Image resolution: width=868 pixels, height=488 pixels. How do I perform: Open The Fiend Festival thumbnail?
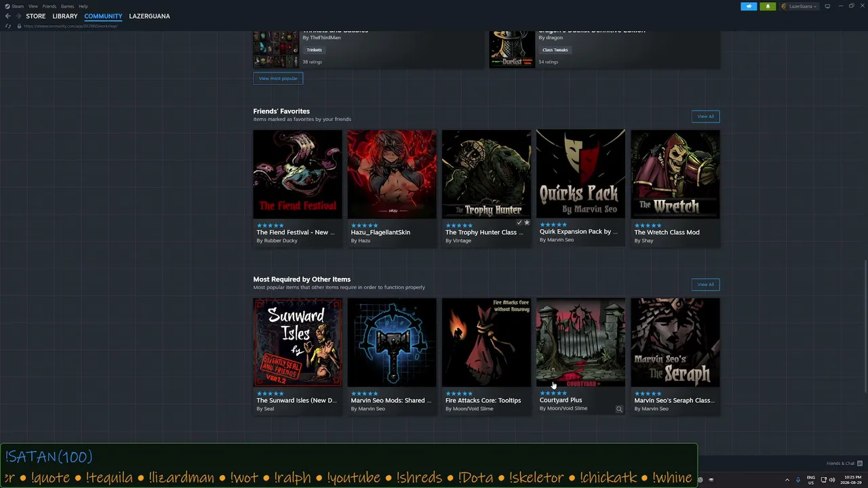[298, 174]
